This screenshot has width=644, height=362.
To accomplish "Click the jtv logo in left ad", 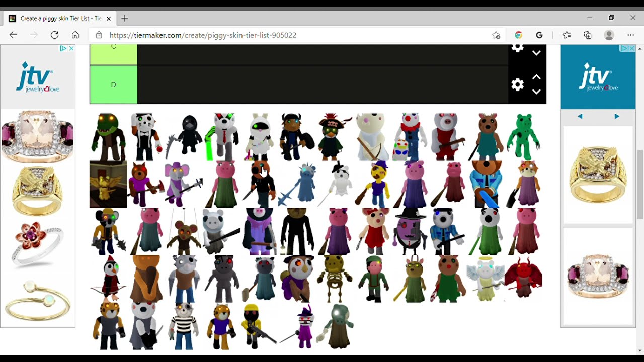I will [x=38, y=77].
